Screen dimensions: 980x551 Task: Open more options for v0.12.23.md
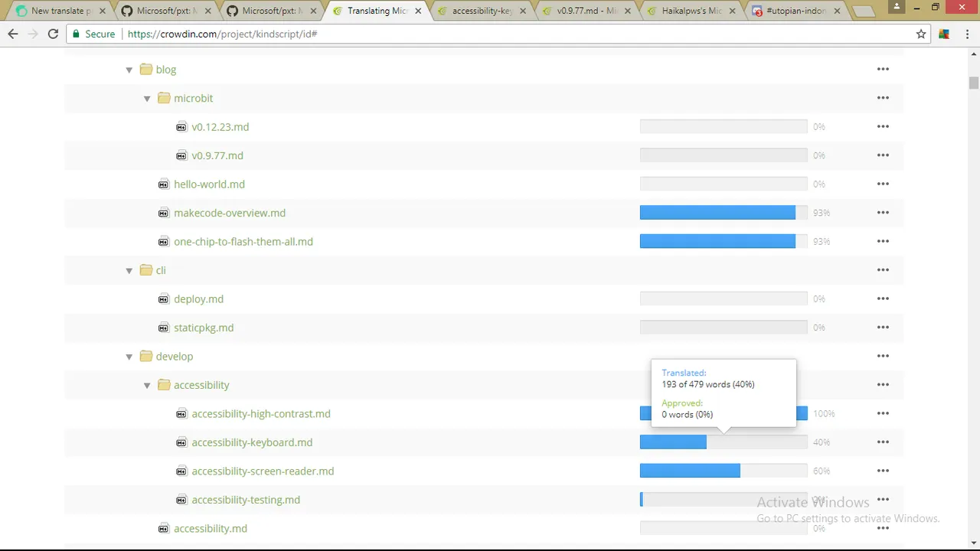click(883, 126)
